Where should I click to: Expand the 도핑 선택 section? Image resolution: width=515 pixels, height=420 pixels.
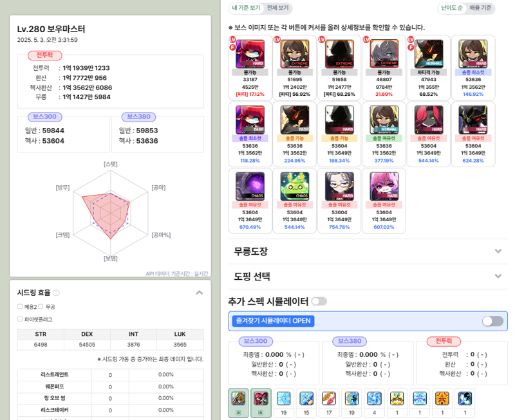(x=368, y=277)
